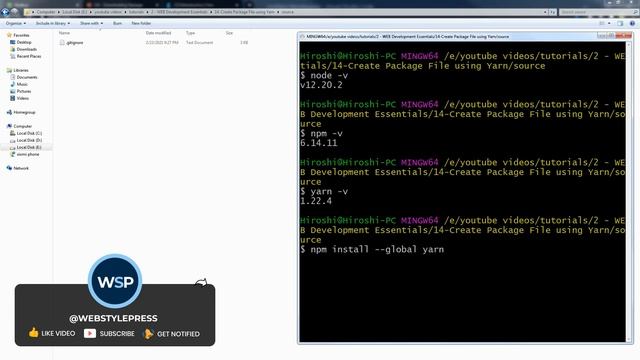
Task: Sort by Date modified column header
Action: pyautogui.click(x=158, y=33)
